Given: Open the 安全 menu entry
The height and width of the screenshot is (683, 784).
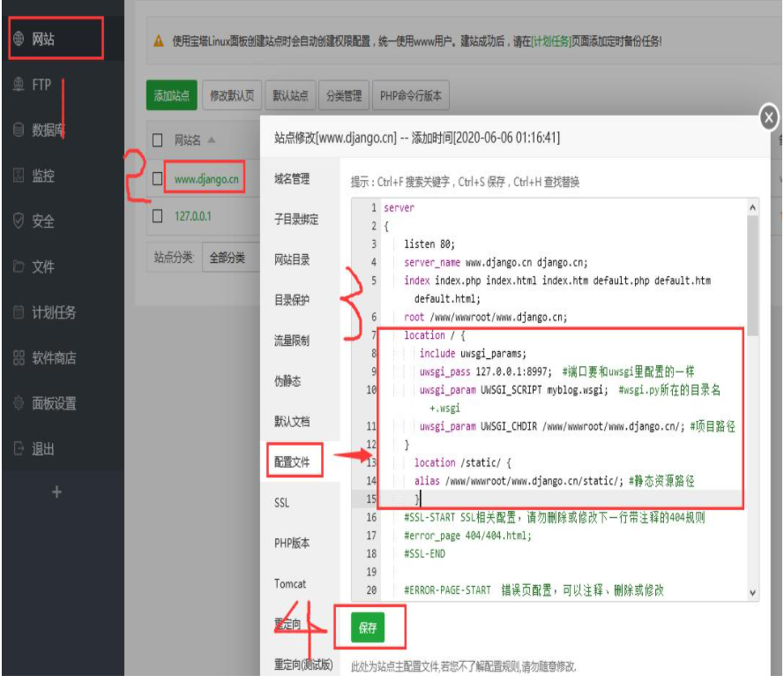Looking at the screenshot, I should (x=43, y=221).
